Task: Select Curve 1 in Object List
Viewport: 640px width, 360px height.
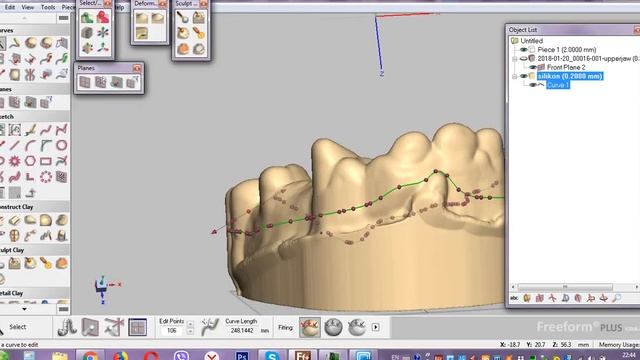Action: pyautogui.click(x=558, y=85)
